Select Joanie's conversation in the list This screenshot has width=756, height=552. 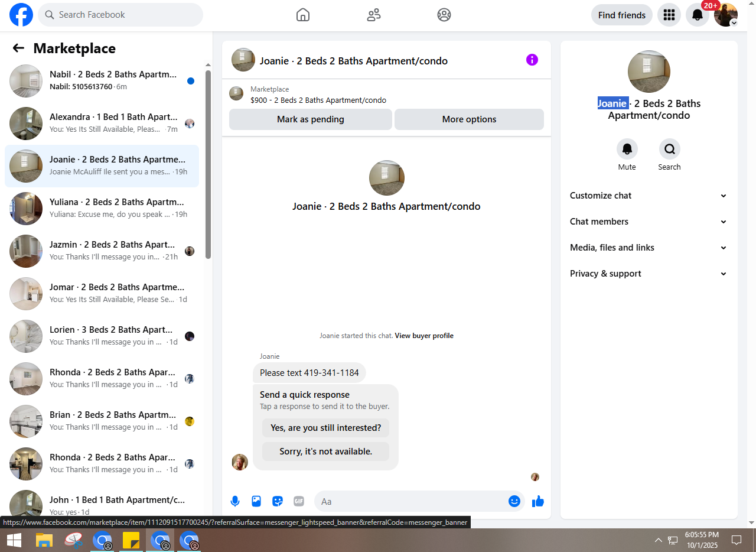point(102,166)
